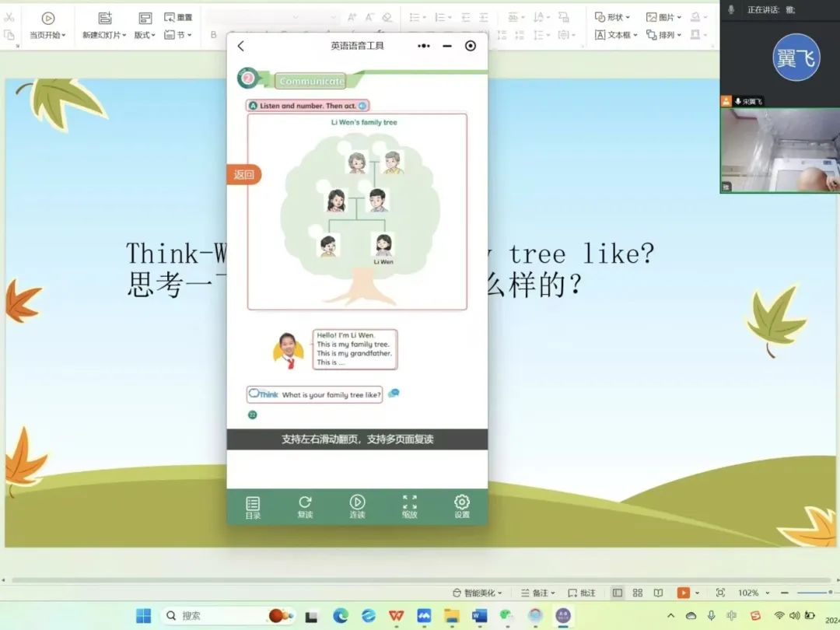Image resolution: width=840 pixels, height=630 pixels.
Task: Switch to reading view mode
Action: tap(658, 593)
